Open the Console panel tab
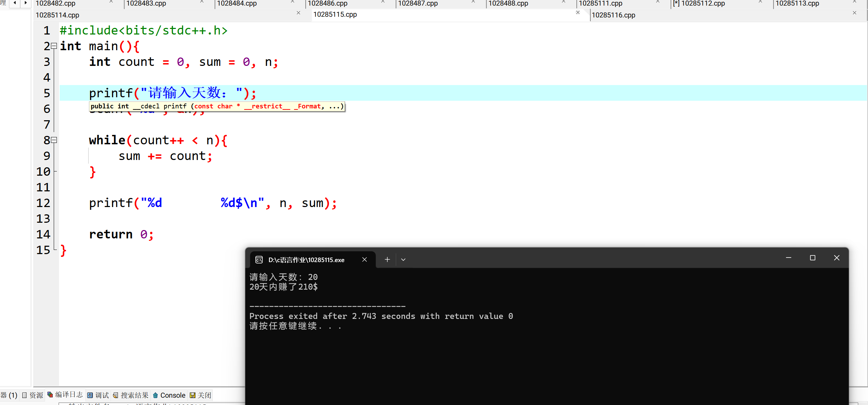The width and height of the screenshot is (868, 405). coord(169,395)
